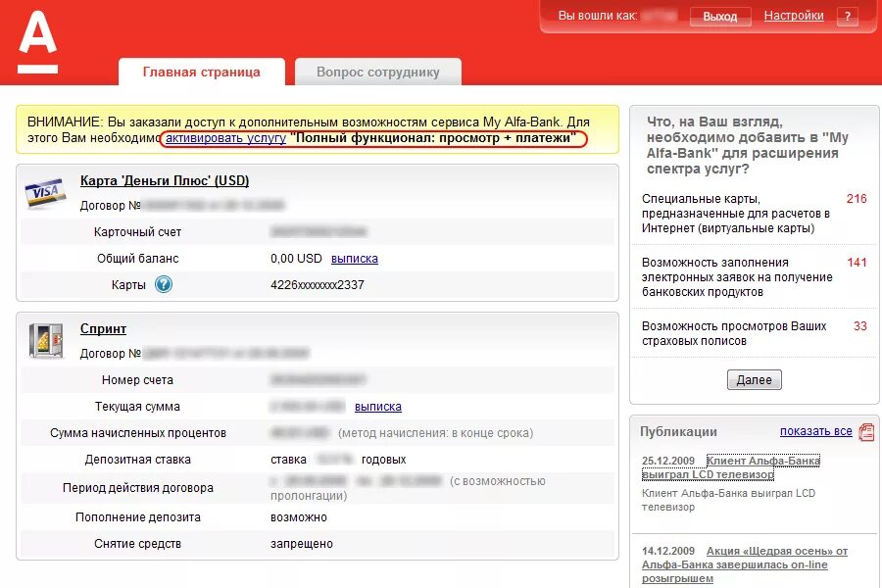Open news Акция «Щедрая осень»
Image resolution: width=882 pixels, height=588 pixels.
coord(745,564)
